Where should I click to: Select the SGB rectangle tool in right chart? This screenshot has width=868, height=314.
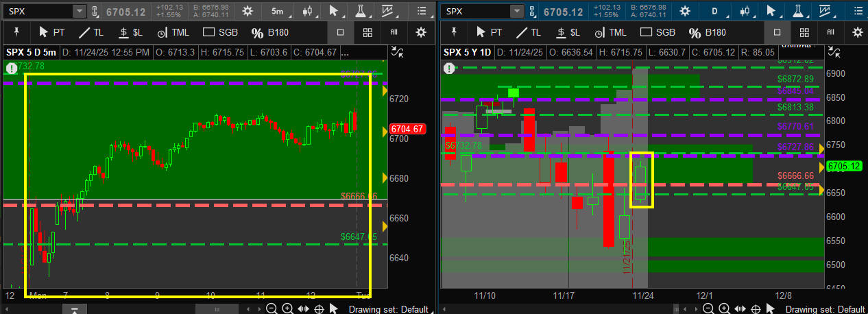657,32
